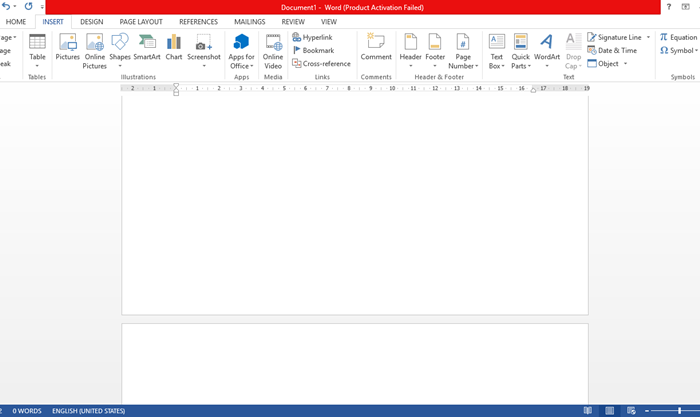
Task: Change language via ENGLISH (UNITED STATES)
Action: point(88,411)
